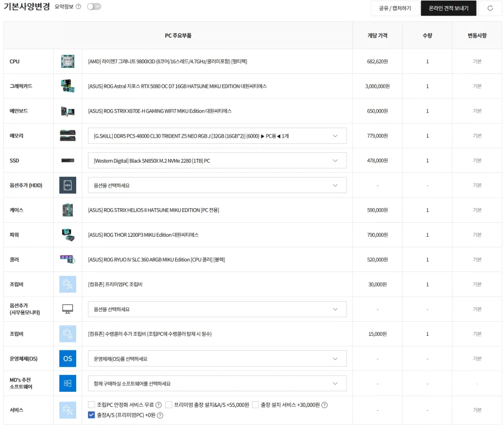Check the 출장 설치 서비스 +30,000원 option
504x427 pixels.
click(x=255, y=404)
